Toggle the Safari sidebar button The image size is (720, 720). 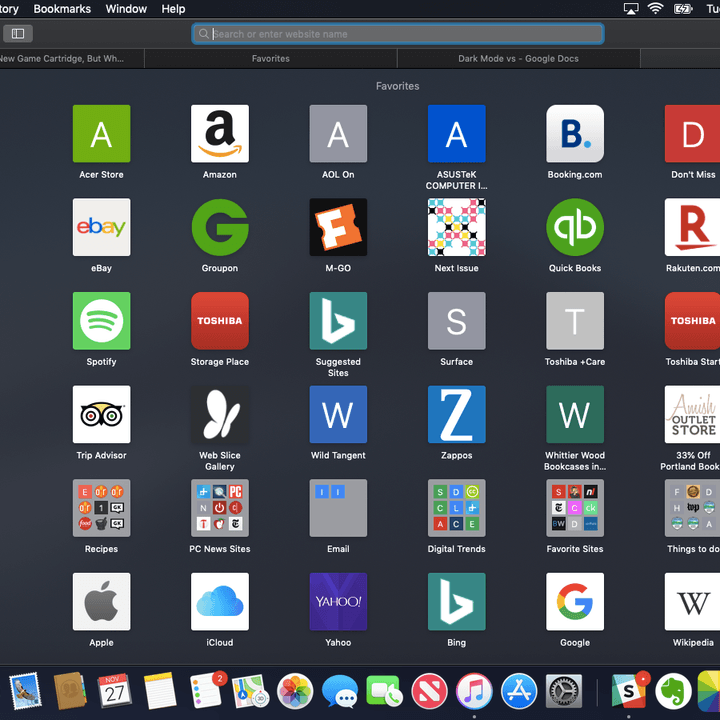[x=18, y=34]
